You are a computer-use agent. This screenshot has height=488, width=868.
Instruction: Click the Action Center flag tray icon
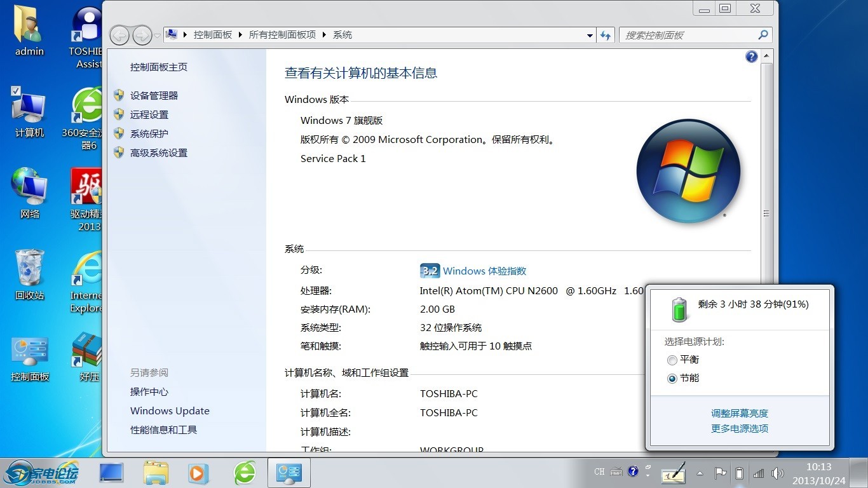coord(721,473)
